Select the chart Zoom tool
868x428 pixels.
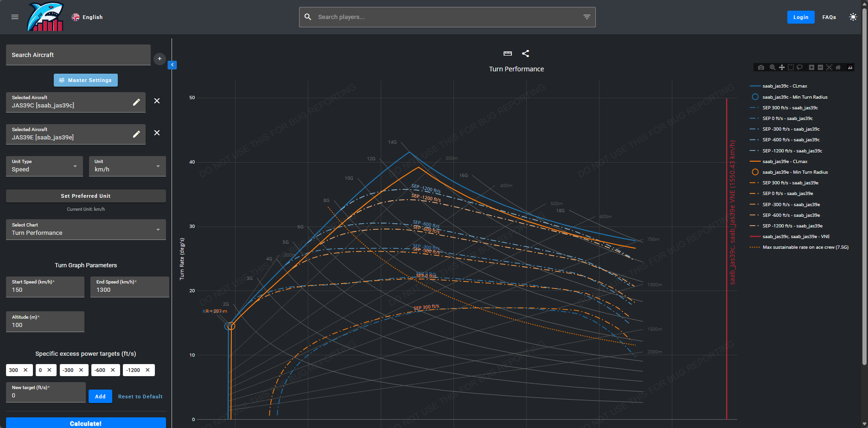tap(772, 68)
